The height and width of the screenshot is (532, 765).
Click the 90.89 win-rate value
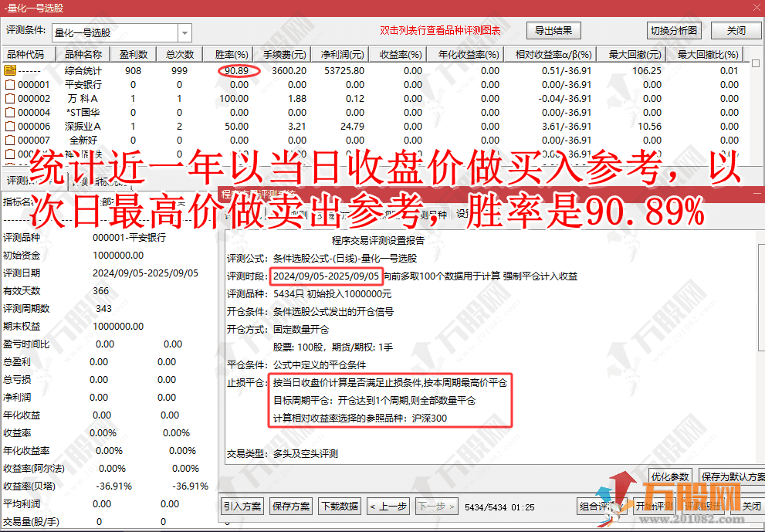click(x=237, y=71)
